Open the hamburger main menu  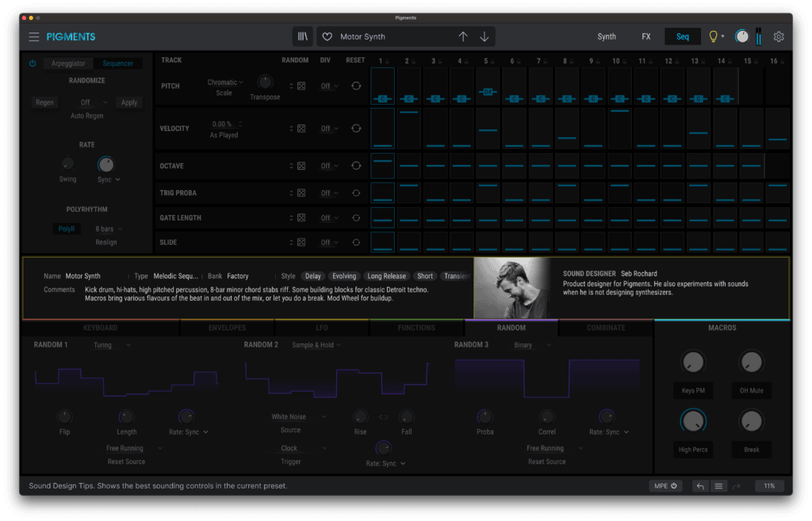pos(33,36)
